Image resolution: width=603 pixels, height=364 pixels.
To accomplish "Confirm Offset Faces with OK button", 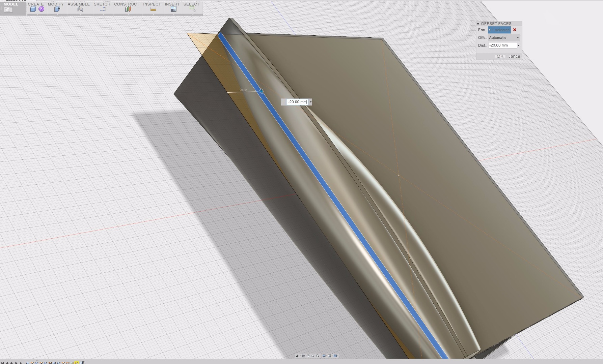I will click(500, 56).
